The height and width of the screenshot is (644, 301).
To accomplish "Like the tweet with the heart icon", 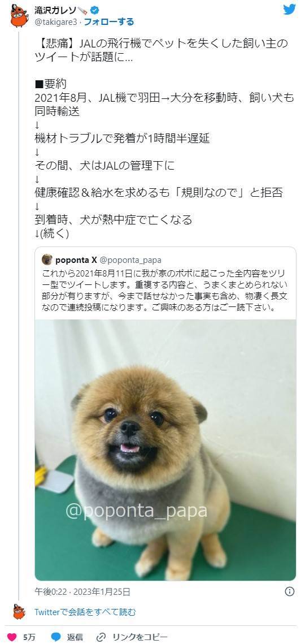I will (12, 637).
